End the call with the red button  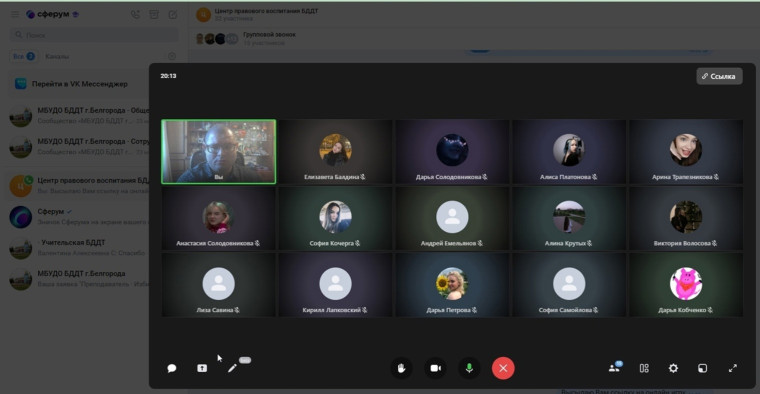click(503, 368)
